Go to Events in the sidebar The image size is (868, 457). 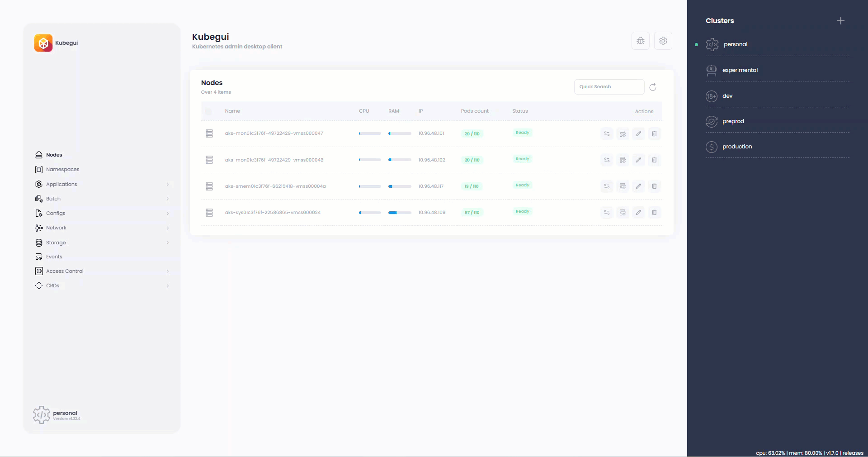[54, 257]
